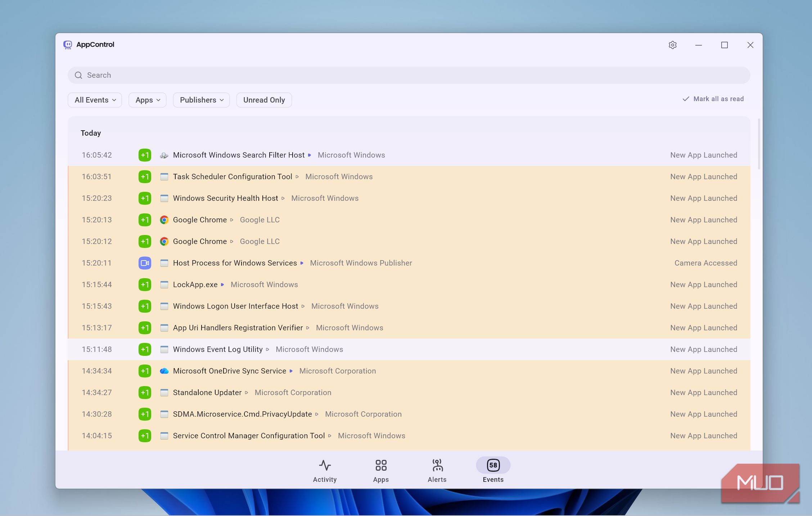The image size is (812, 516).
Task: Click the +1 badge on Task Scheduler row
Action: pyautogui.click(x=145, y=177)
